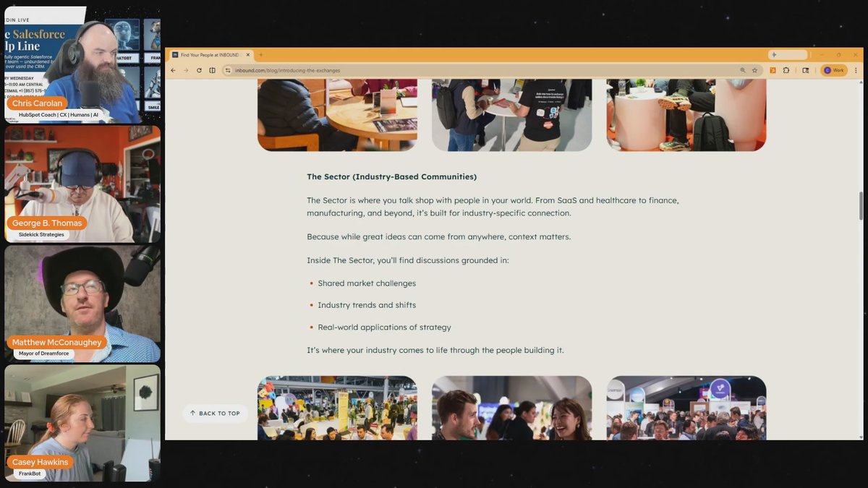Select the Find Your People at INBOUND tab

click(210, 55)
